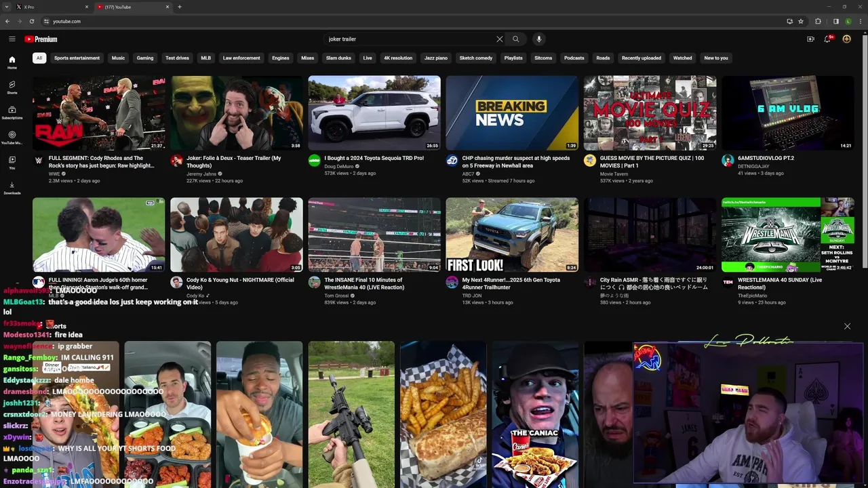Open the Doug DeMuro channel name
This screenshot has height=488, width=868.
coord(340,166)
